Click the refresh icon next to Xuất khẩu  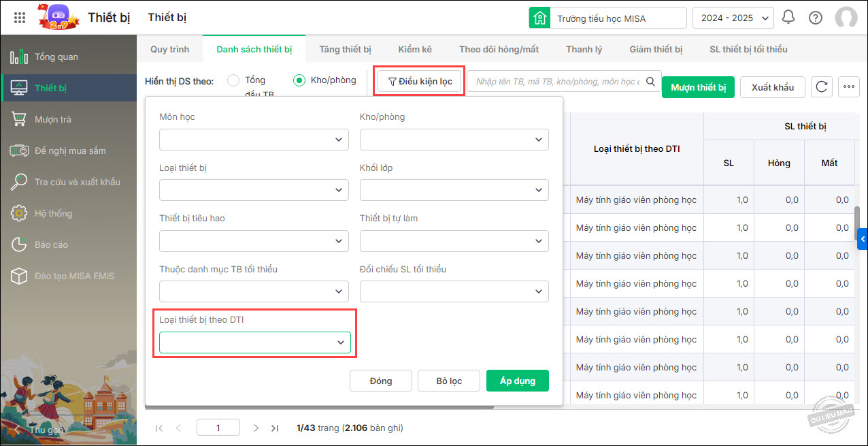tap(822, 87)
